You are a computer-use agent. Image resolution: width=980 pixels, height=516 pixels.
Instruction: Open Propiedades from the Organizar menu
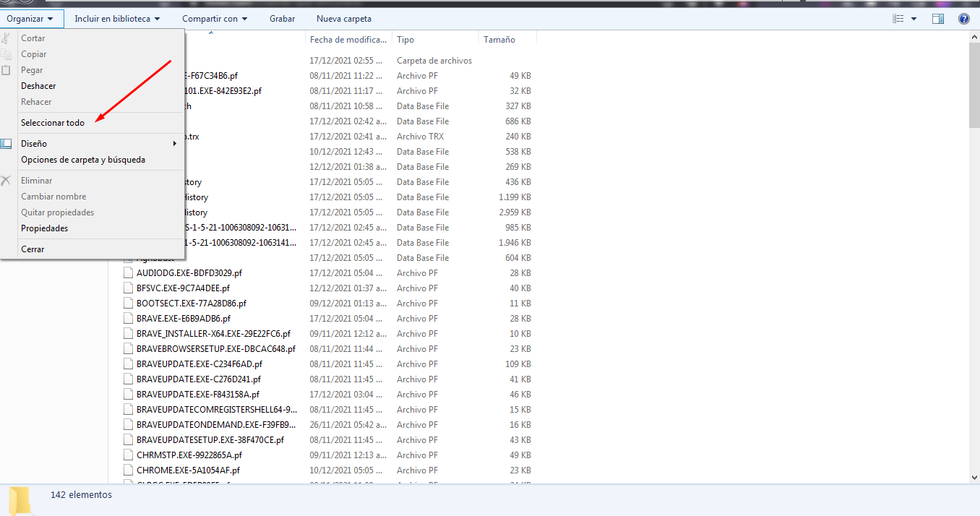point(45,228)
